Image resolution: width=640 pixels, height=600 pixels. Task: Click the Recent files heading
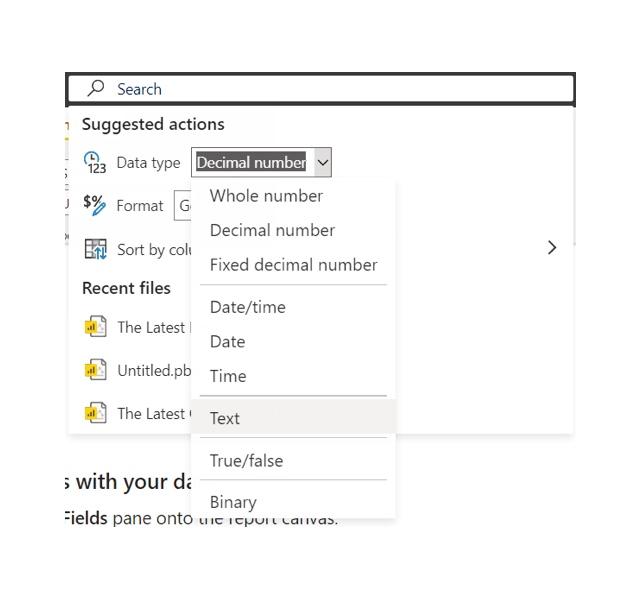tap(126, 288)
